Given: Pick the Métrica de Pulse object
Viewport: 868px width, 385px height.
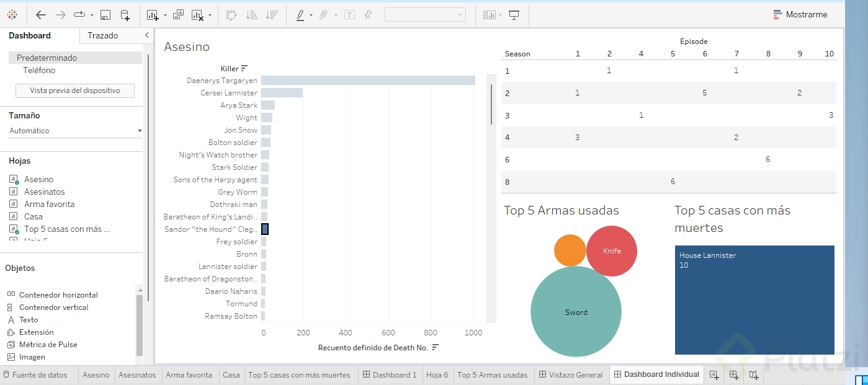Looking at the screenshot, I should pyautogui.click(x=48, y=345).
